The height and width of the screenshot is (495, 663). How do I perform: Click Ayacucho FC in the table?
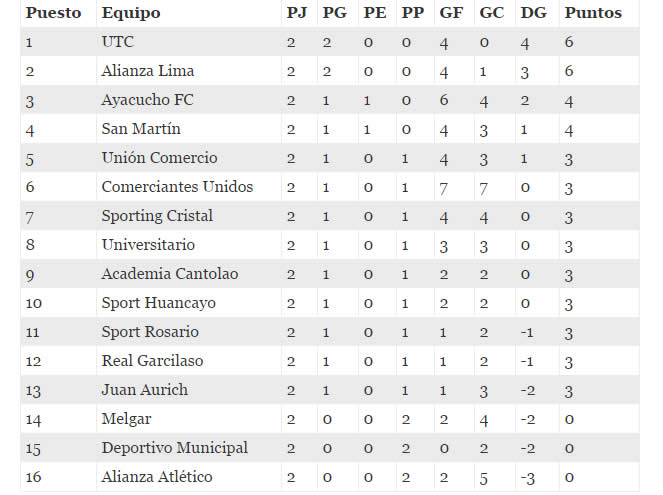148,100
